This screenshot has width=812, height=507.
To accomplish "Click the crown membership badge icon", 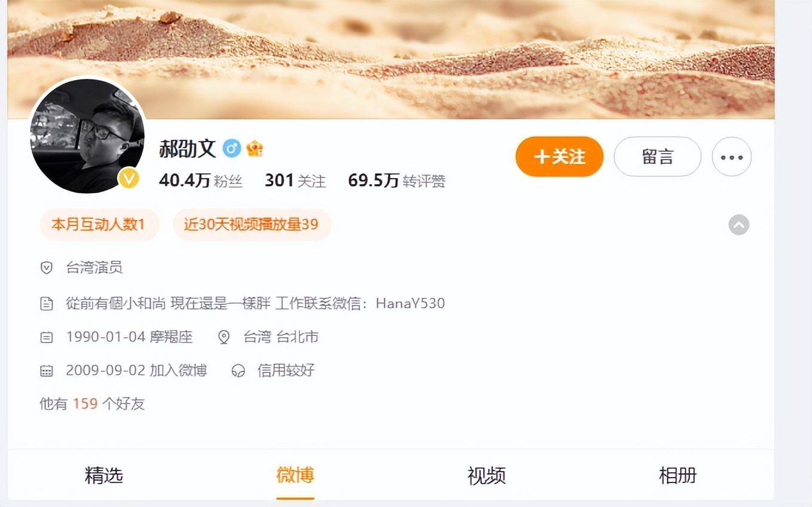I will pyautogui.click(x=255, y=148).
